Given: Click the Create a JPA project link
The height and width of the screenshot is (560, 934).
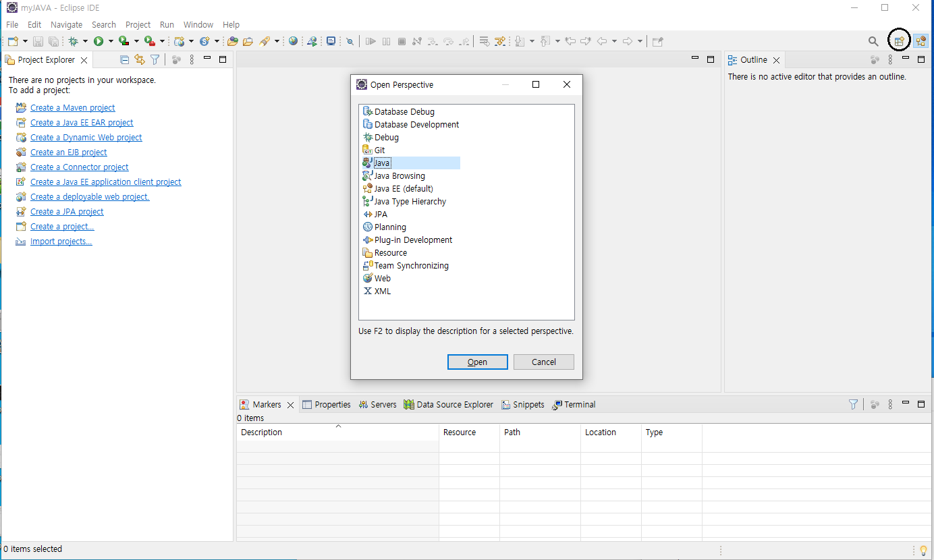Looking at the screenshot, I should 67,211.
